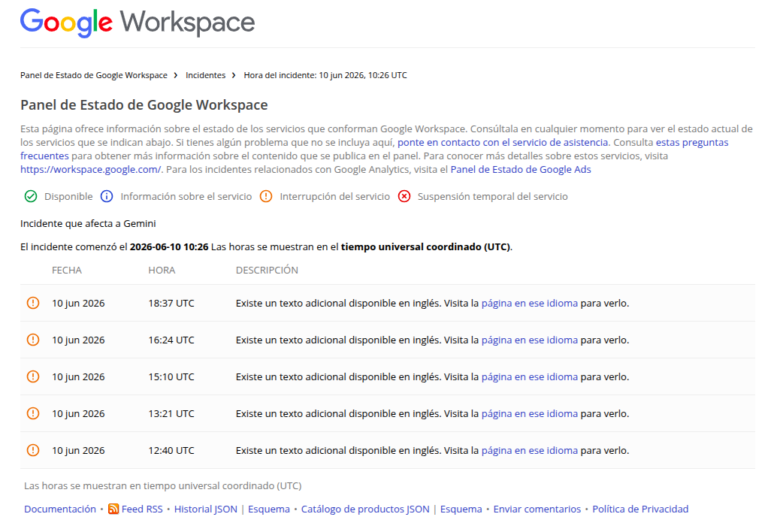Click the disruption icon for the 18:37 UTC row
This screenshot has height=532, width=780.
33,303
